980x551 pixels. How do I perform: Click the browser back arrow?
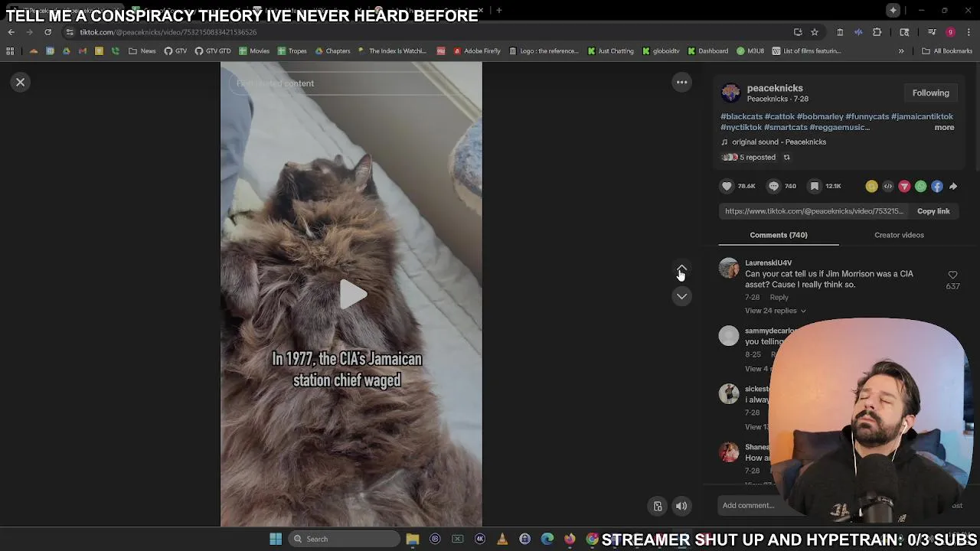pos(11,32)
